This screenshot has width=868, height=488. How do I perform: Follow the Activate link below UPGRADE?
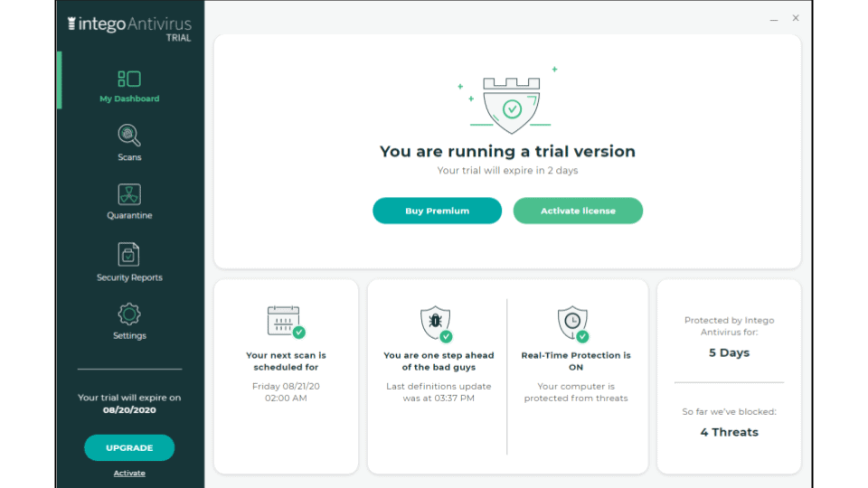[129, 473]
